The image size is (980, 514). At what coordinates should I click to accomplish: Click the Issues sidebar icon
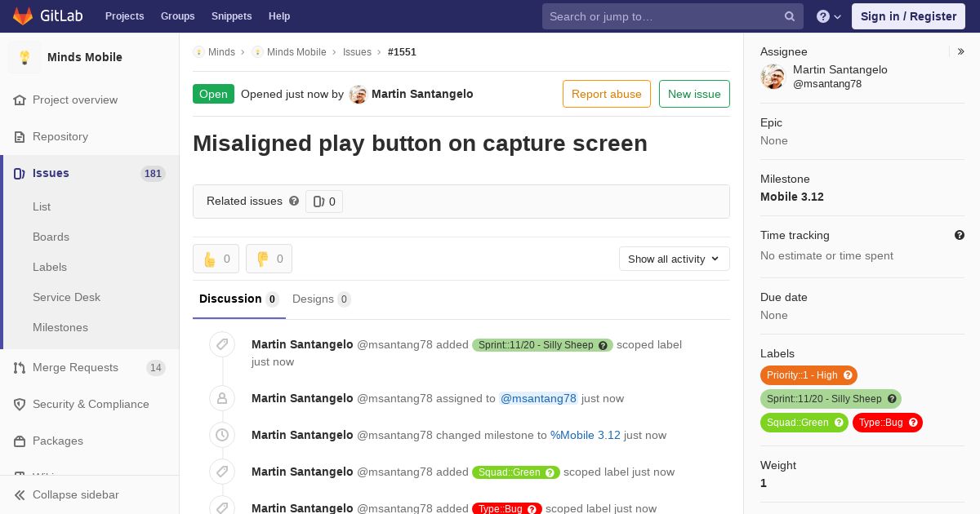(x=20, y=173)
